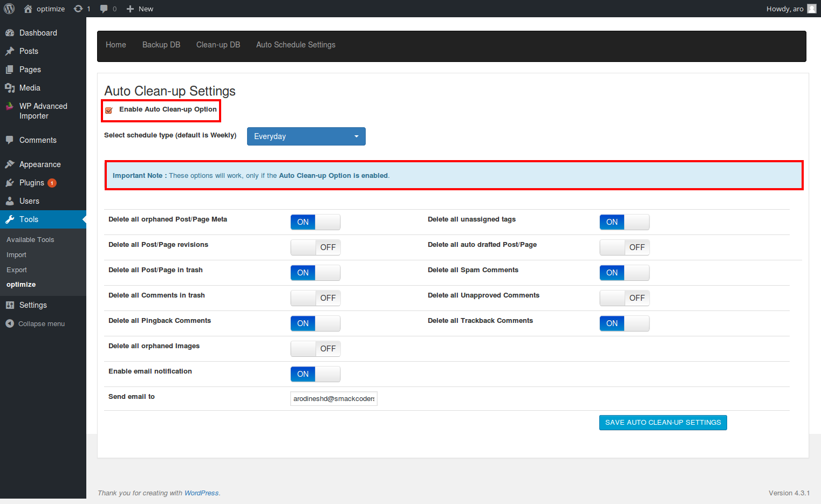This screenshot has width=821, height=504.
Task: Toggle Delete all Unapproved Comments switch
Action: [625, 298]
